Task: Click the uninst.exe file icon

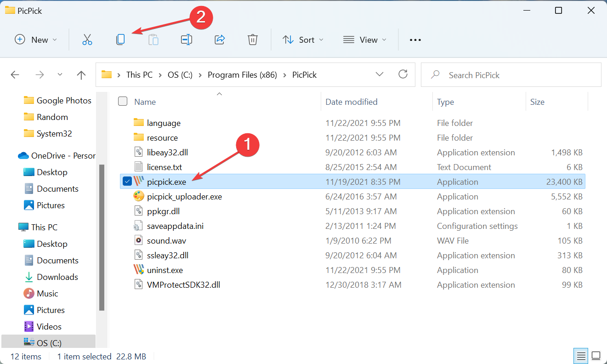Action: click(x=138, y=270)
